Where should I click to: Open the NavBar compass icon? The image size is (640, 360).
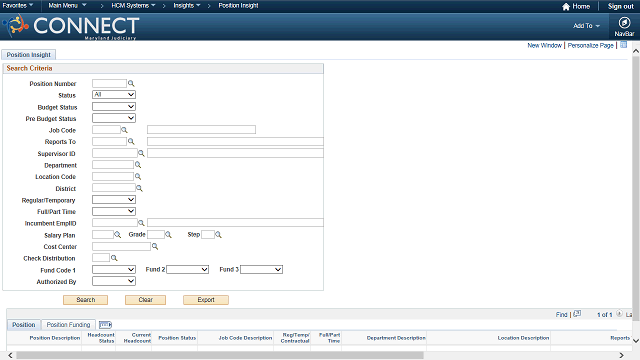point(624,23)
